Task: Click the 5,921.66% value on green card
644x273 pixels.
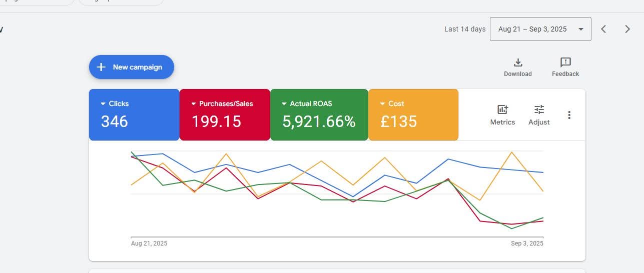Action: (x=319, y=121)
